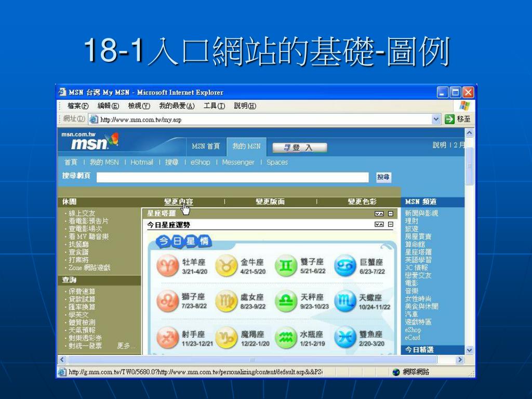Click the 說明 help link at top right

pos(440,145)
